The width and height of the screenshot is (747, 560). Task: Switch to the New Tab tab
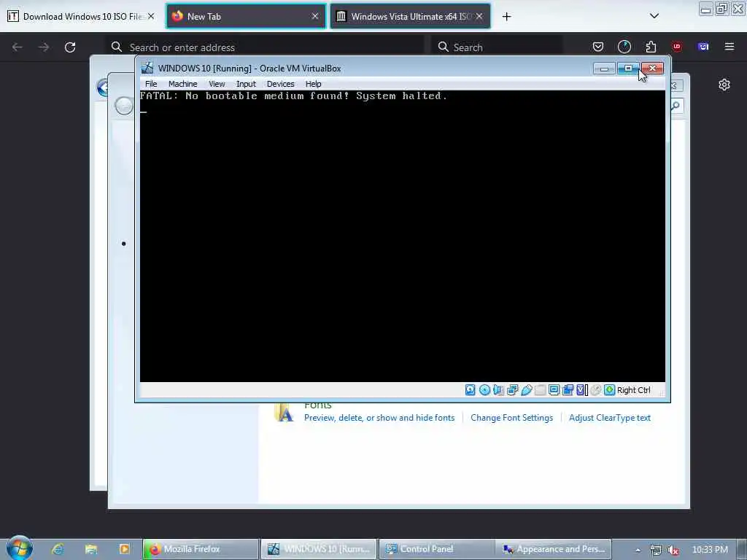pyautogui.click(x=246, y=16)
